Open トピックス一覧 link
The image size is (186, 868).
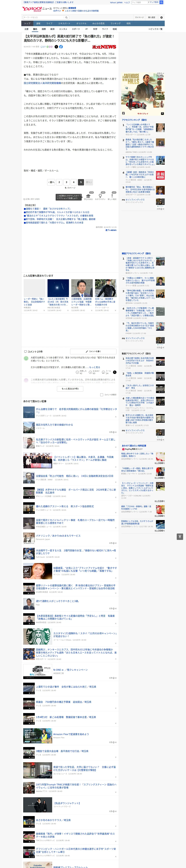tap(155, 29)
